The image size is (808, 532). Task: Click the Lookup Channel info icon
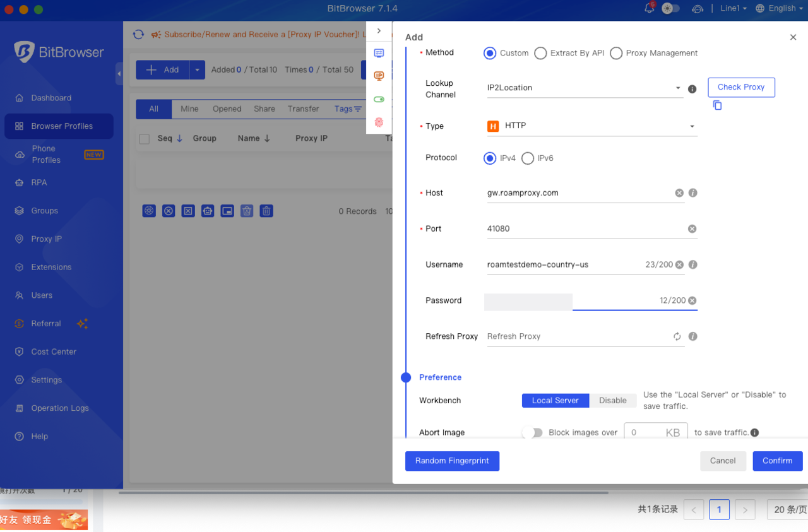pos(692,89)
